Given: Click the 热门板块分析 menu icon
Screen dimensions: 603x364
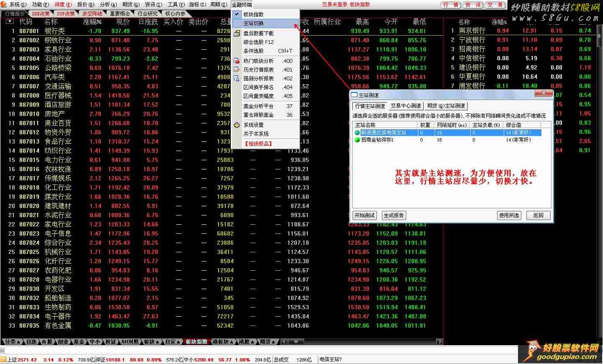Looking at the screenshot, I should tap(237, 61).
